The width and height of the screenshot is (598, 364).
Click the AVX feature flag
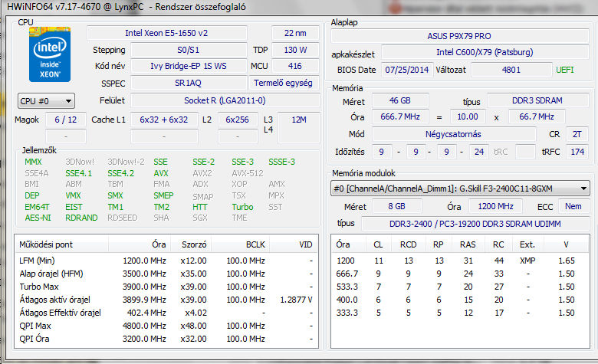coord(161,173)
